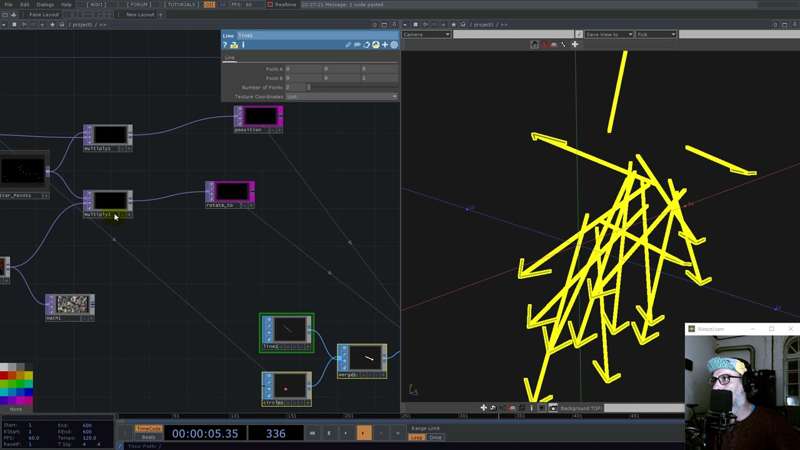Image resolution: width=800 pixels, height=450 pixels.
Task: Open the Edit menu
Action: tap(24, 5)
